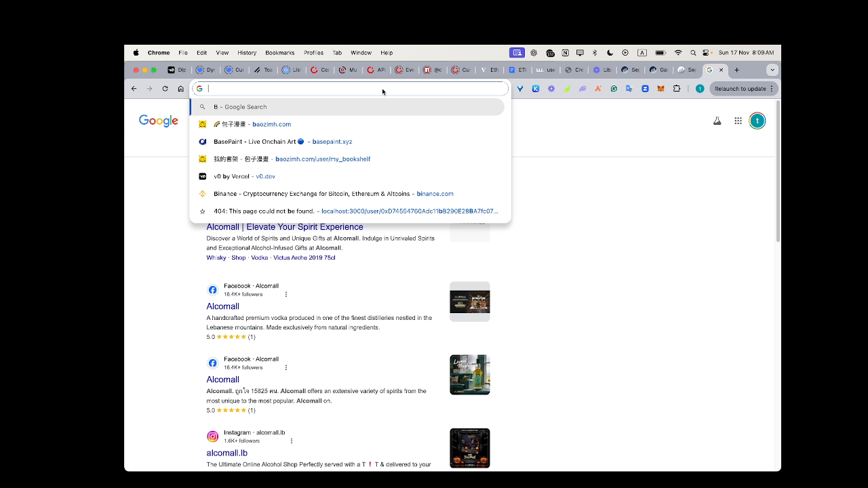Open the Google apps grid
Viewport: 868px width, 488px height.
point(738,121)
